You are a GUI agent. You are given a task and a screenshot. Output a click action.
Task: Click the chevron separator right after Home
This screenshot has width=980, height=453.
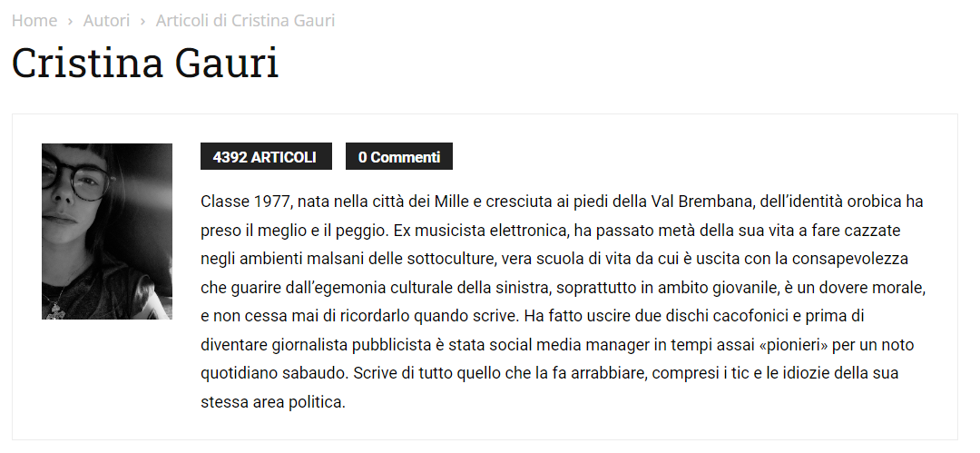click(x=70, y=20)
